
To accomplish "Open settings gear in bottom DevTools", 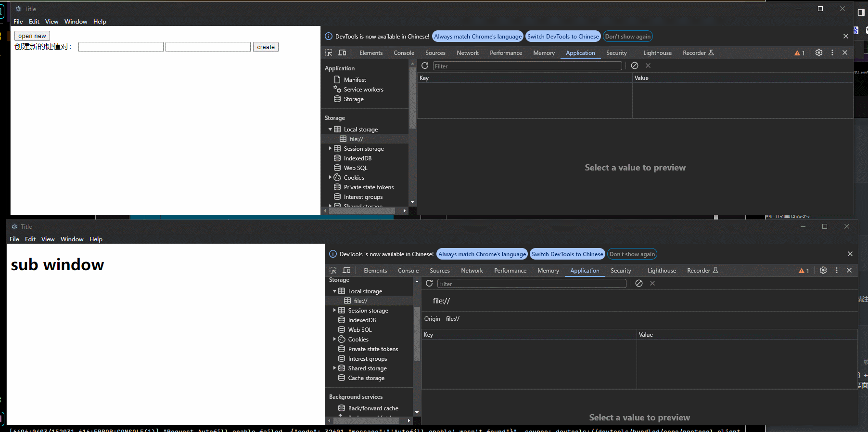I will tap(823, 271).
